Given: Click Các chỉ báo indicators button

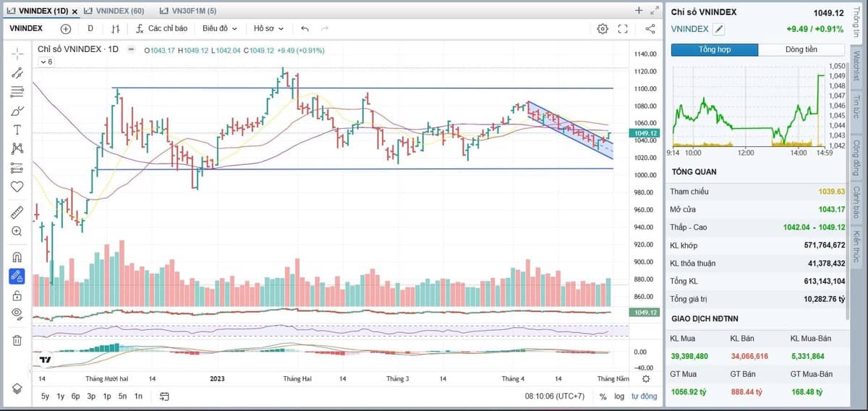Looking at the screenshot, I should coord(161,29).
